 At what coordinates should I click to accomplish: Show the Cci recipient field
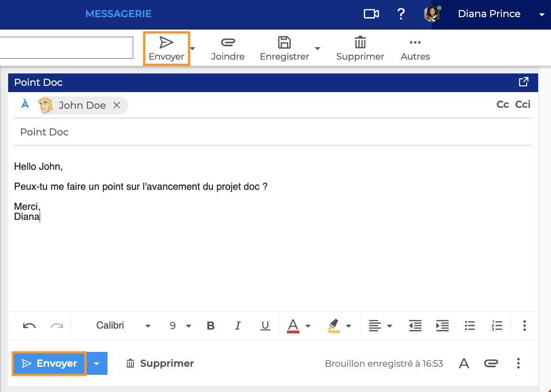pos(522,104)
